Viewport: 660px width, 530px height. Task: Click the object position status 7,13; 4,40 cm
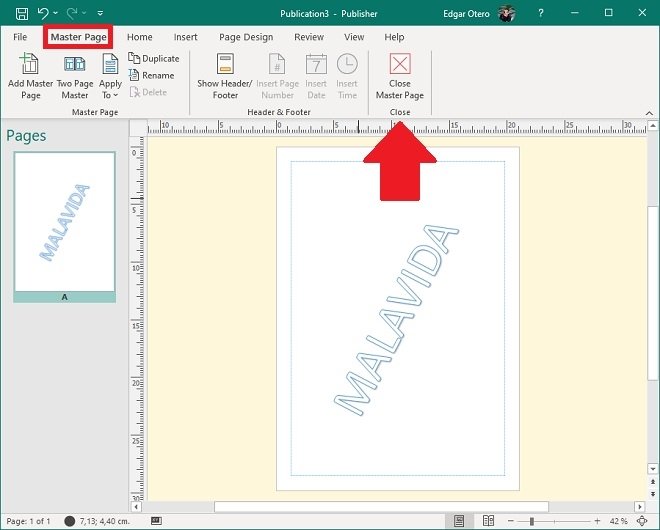click(x=97, y=521)
